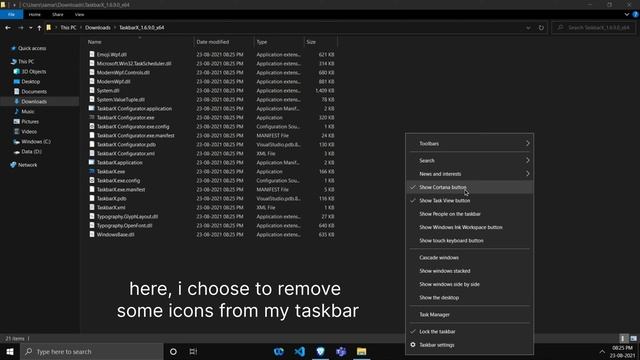The height and width of the screenshot is (360, 640).
Task: Open recent locations dropdown arrow
Action: (31, 28)
